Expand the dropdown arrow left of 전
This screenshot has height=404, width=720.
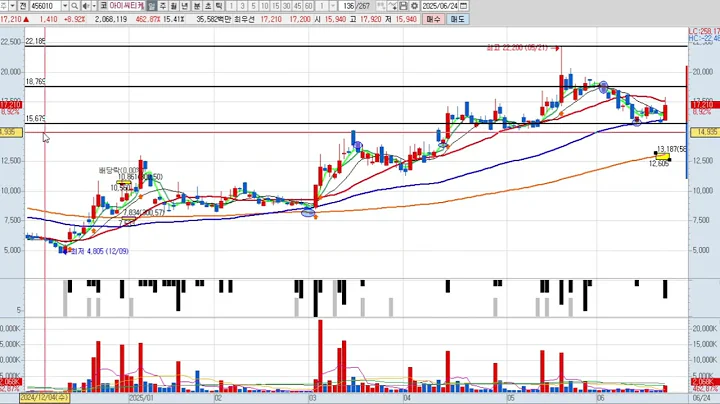coord(12,6)
